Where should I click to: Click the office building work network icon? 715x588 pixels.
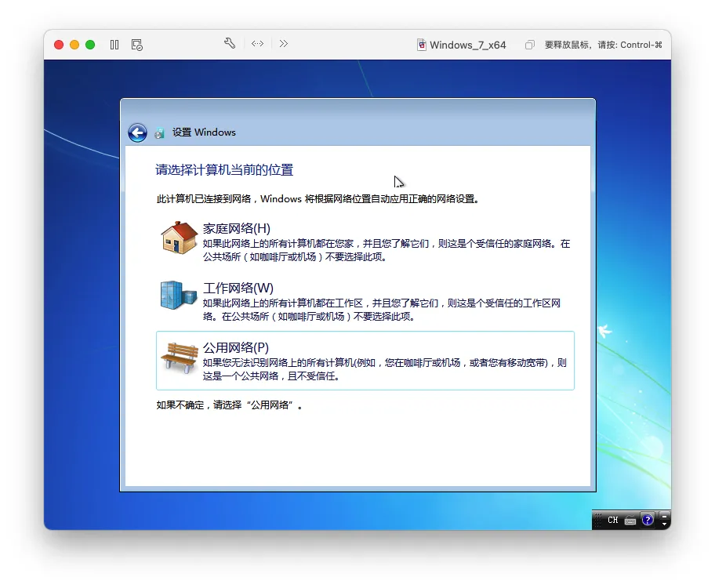(x=178, y=295)
